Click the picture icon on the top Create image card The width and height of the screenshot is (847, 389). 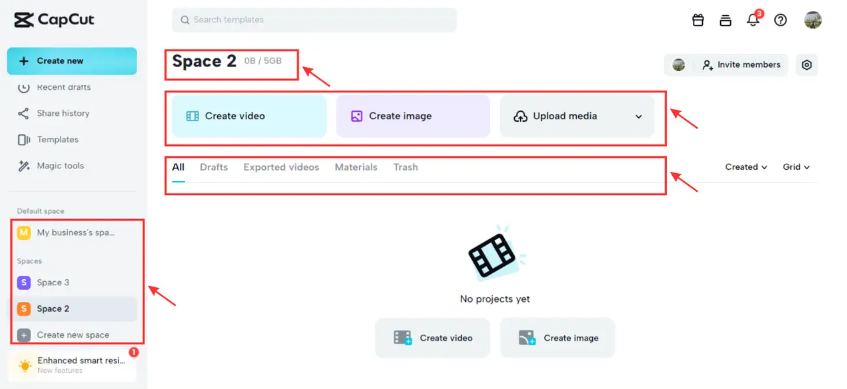[357, 116]
